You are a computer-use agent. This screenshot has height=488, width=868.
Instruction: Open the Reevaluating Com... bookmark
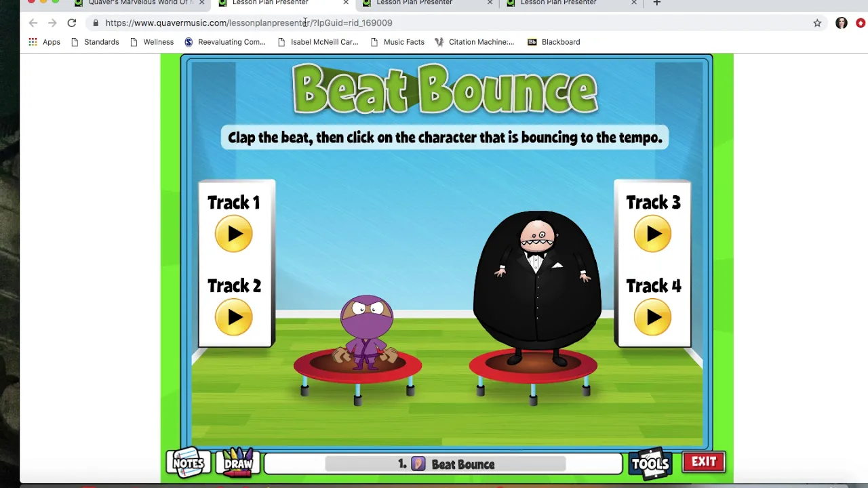click(x=225, y=42)
